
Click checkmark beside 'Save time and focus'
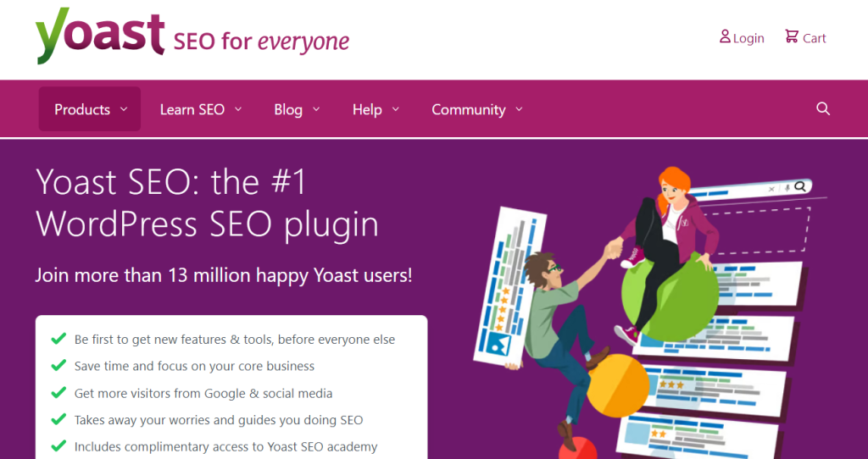coord(58,366)
